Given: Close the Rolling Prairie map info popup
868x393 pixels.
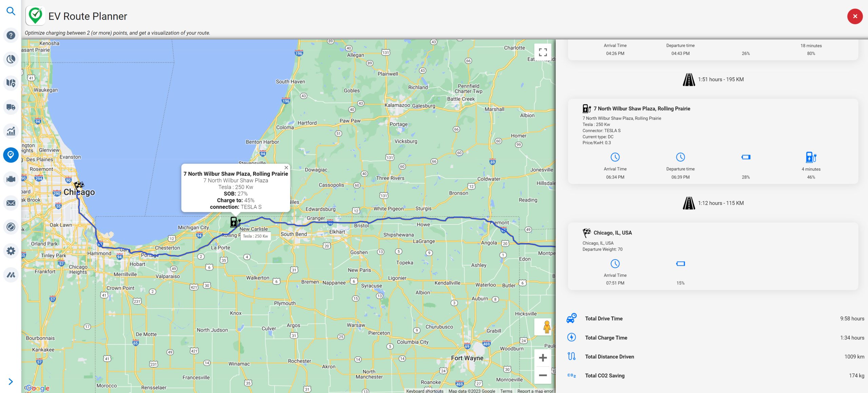Looking at the screenshot, I should [x=286, y=167].
